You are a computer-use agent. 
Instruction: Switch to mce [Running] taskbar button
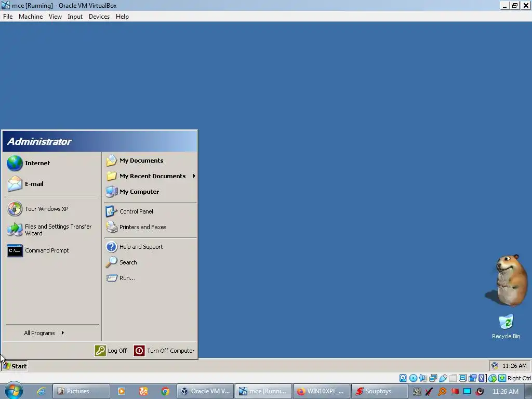(x=263, y=391)
